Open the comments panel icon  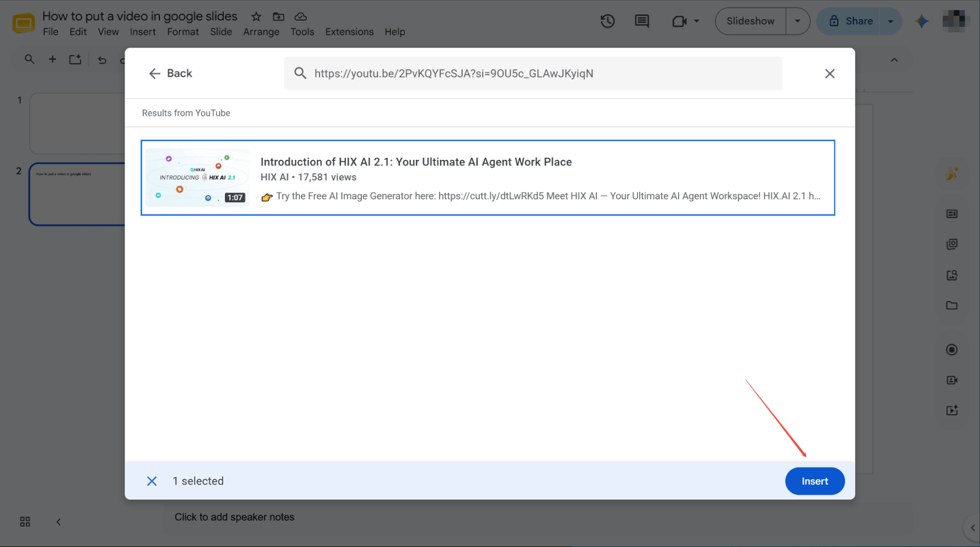[x=642, y=21]
